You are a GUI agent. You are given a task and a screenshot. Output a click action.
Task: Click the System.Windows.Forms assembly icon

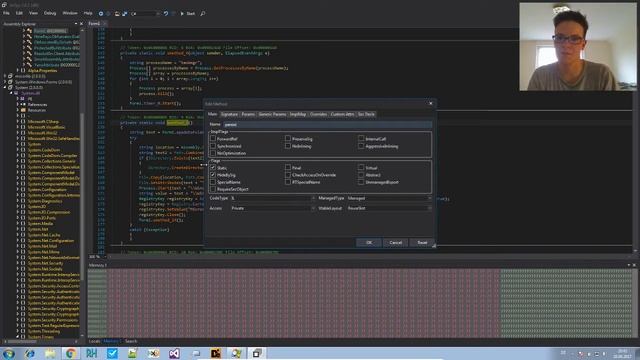tap(10, 82)
